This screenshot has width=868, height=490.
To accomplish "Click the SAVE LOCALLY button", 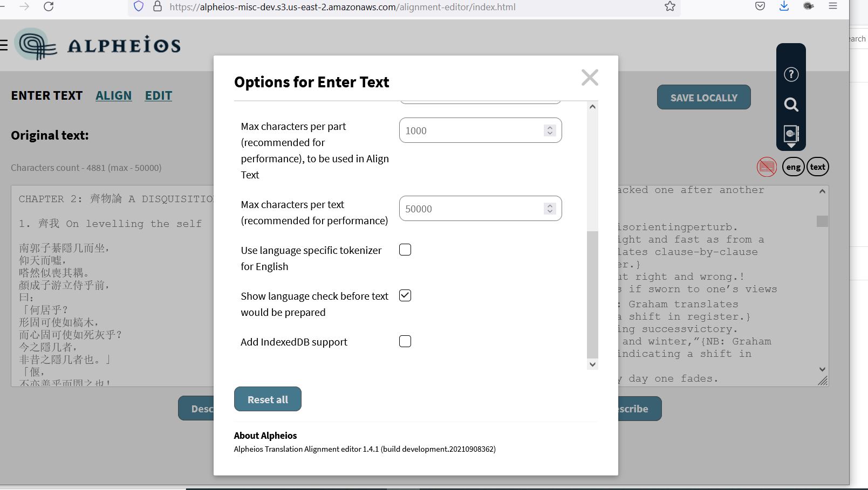I will click(703, 98).
